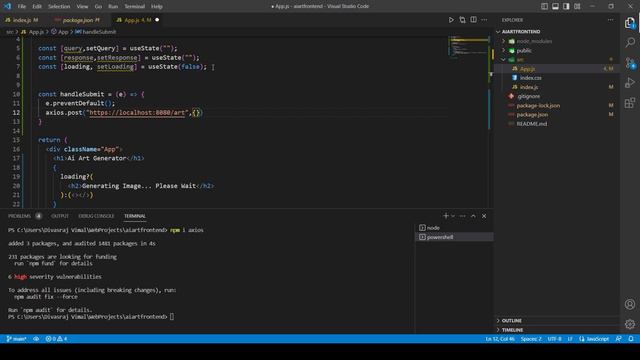Open README.md in the Explorer
The height and width of the screenshot is (360, 640).
tap(531, 124)
